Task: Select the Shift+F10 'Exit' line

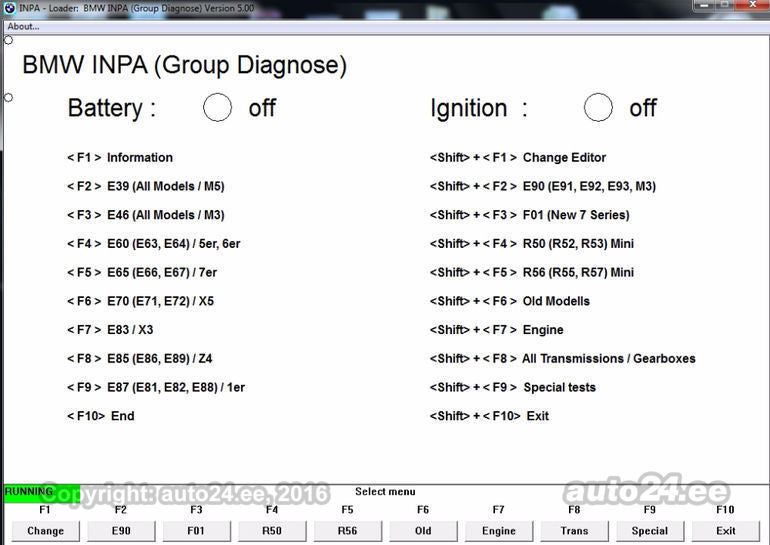Action: [489, 416]
